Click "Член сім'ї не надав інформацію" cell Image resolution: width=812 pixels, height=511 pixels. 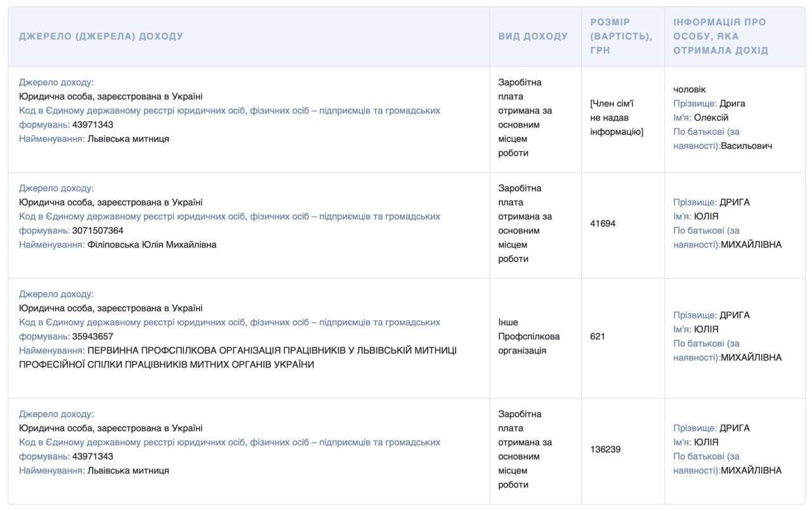617,117
